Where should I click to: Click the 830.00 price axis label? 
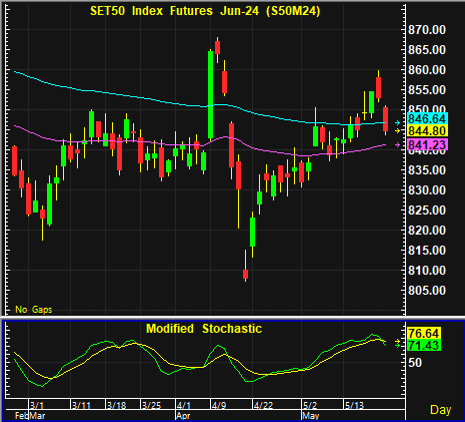(427, 190)
